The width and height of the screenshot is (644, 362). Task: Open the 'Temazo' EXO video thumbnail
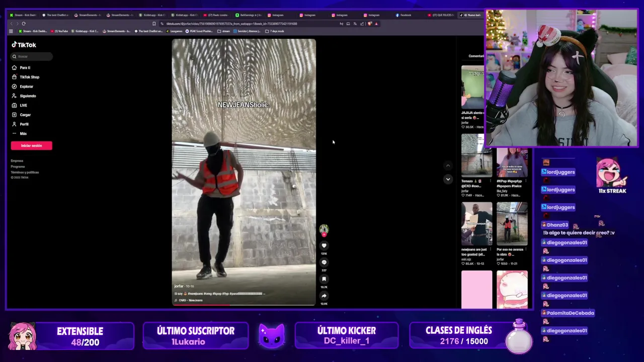coord(476,155)
